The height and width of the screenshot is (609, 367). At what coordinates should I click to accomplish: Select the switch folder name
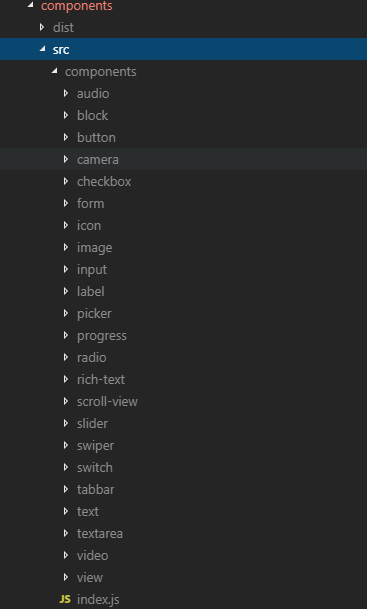(95, 468)
